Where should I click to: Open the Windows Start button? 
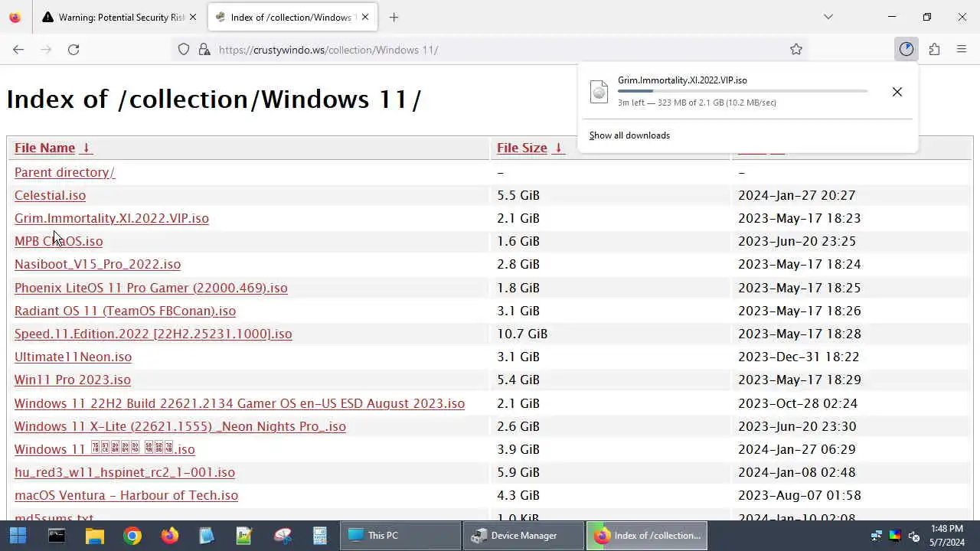click(x=18, y=536)
